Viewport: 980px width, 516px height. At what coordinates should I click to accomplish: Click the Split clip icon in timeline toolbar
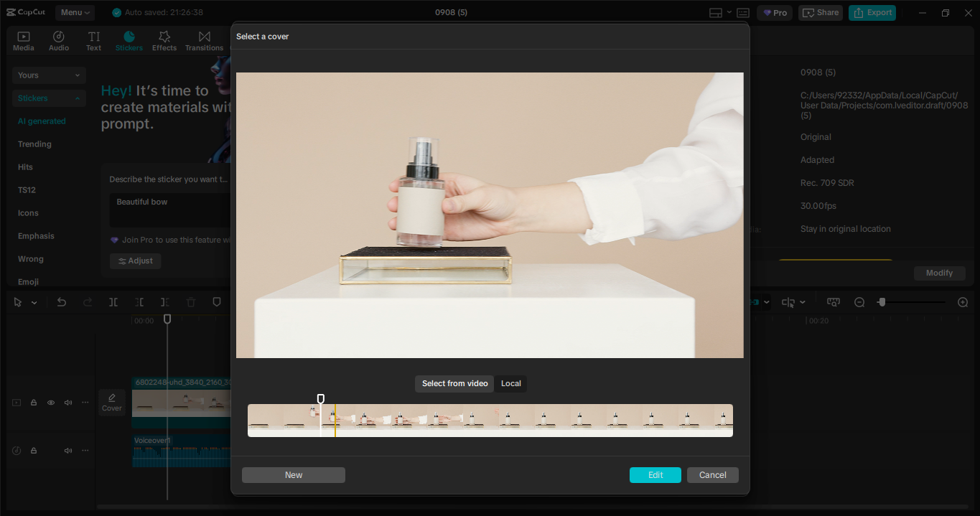(113, 302)
